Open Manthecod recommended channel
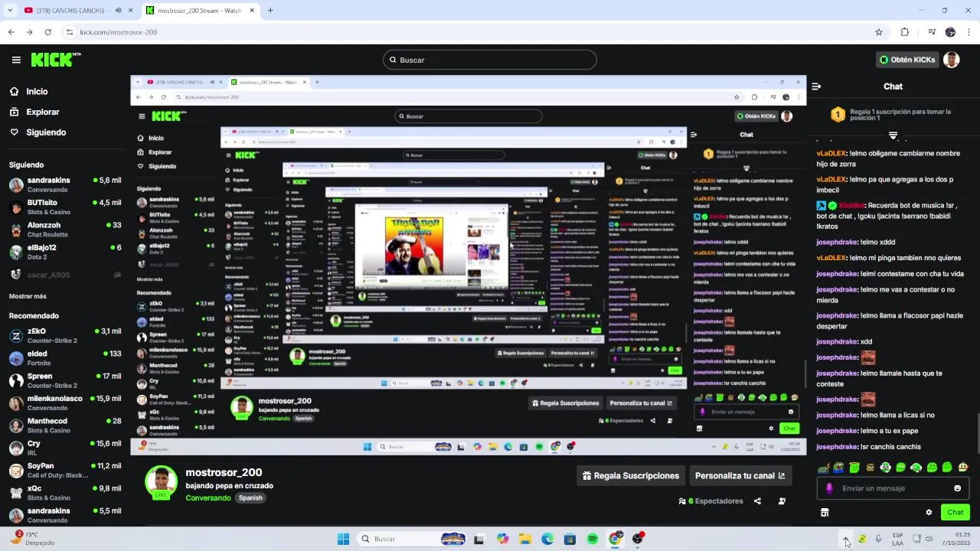The height and width of the screenshot is (551, 980). pos(65,425)
